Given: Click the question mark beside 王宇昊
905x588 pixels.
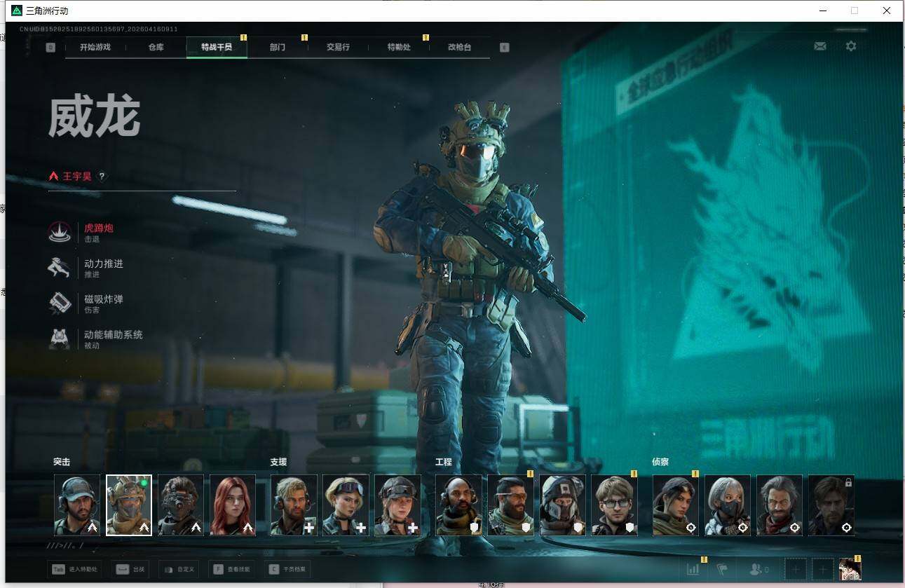Looking at the screenshot, I should (x=102, y=177).
